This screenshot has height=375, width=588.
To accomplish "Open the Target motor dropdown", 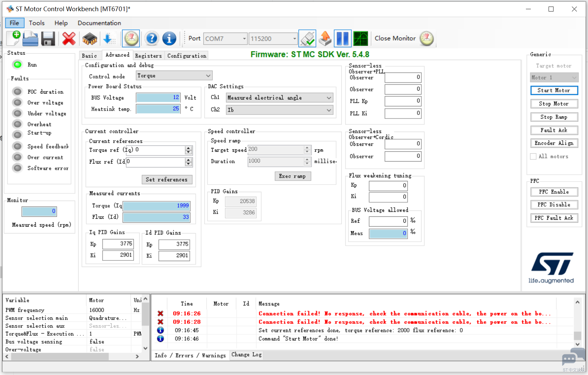I will pos(554,77).
